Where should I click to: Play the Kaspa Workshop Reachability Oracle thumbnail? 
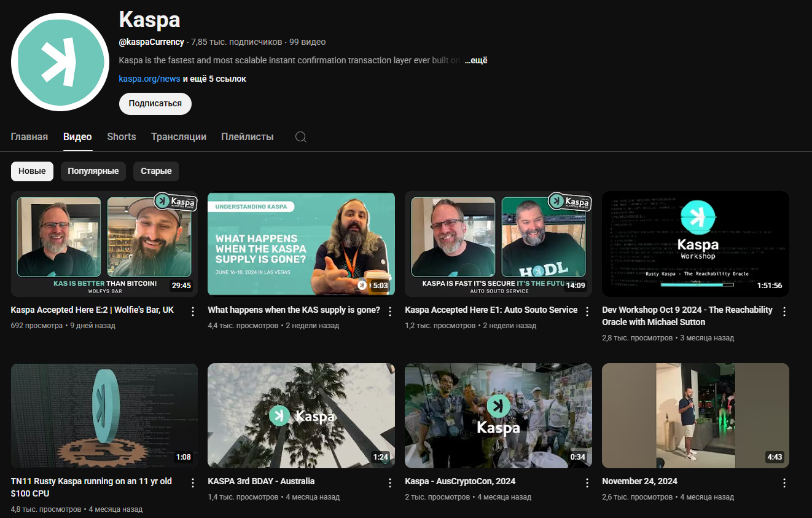point(695,244)
